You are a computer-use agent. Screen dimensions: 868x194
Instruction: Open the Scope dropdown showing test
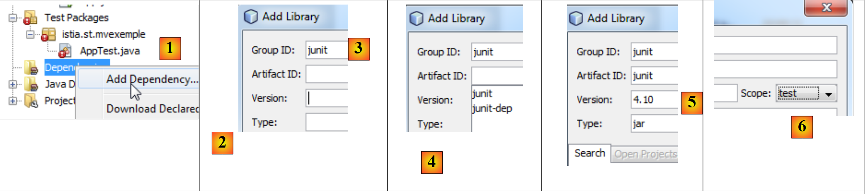click(828, 94)
